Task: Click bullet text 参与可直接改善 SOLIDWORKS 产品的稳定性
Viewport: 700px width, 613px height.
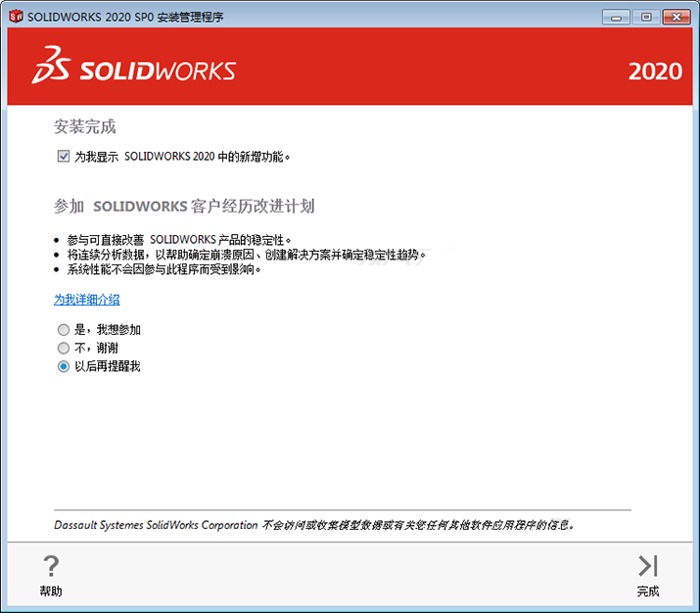Action: point(178,240)
